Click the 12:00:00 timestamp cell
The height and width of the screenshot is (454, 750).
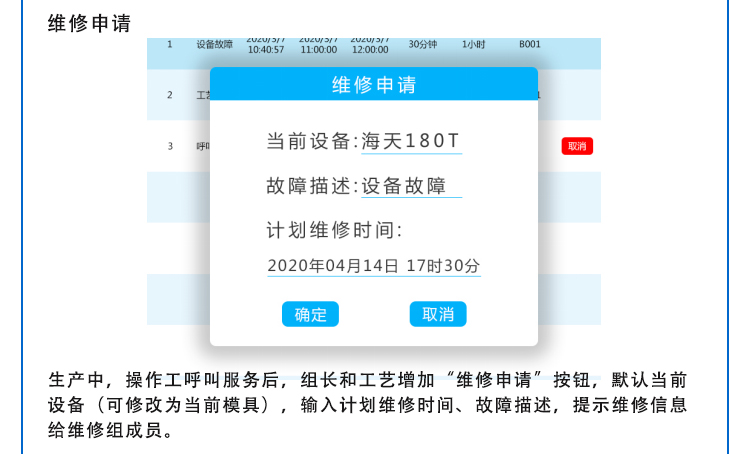[x=370, y=47]
